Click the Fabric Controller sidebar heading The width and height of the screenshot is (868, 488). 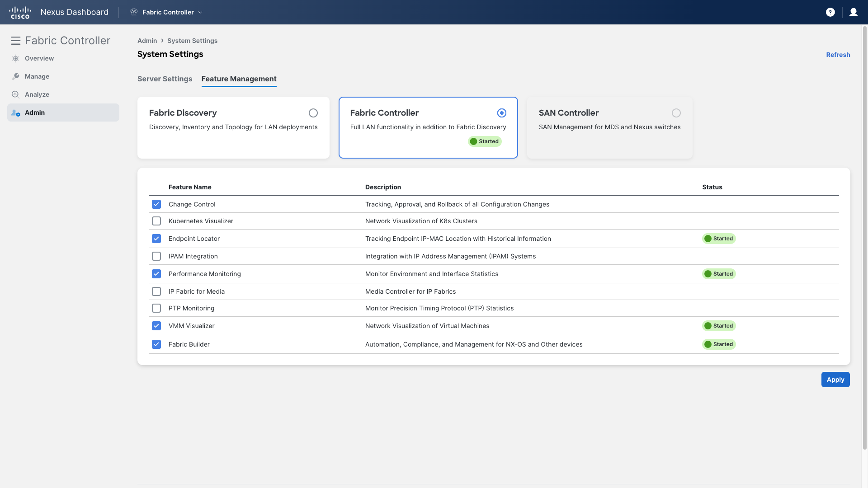(67, 41)
